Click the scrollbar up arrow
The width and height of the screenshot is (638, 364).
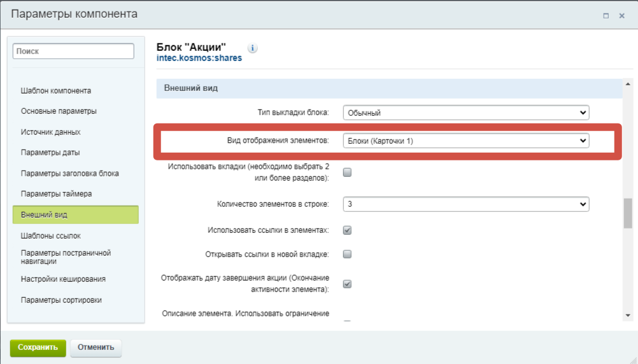628,84
